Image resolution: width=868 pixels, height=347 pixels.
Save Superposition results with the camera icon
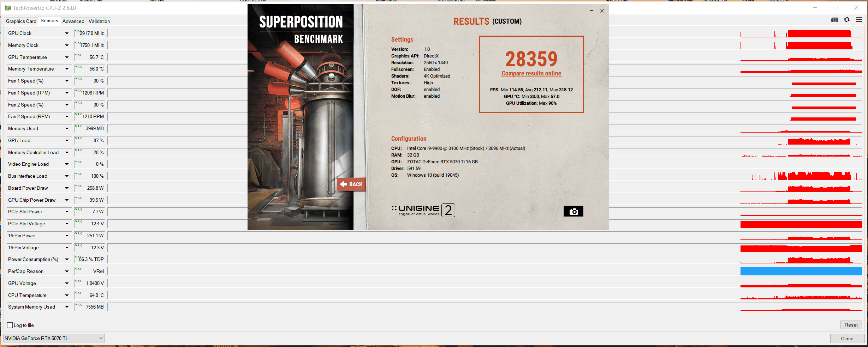[573, 211]
